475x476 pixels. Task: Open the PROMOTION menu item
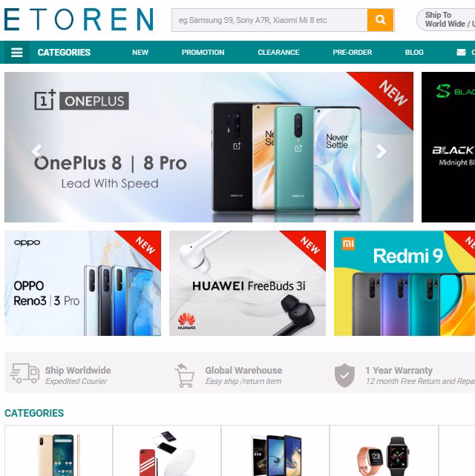click(x=203, y=53)
